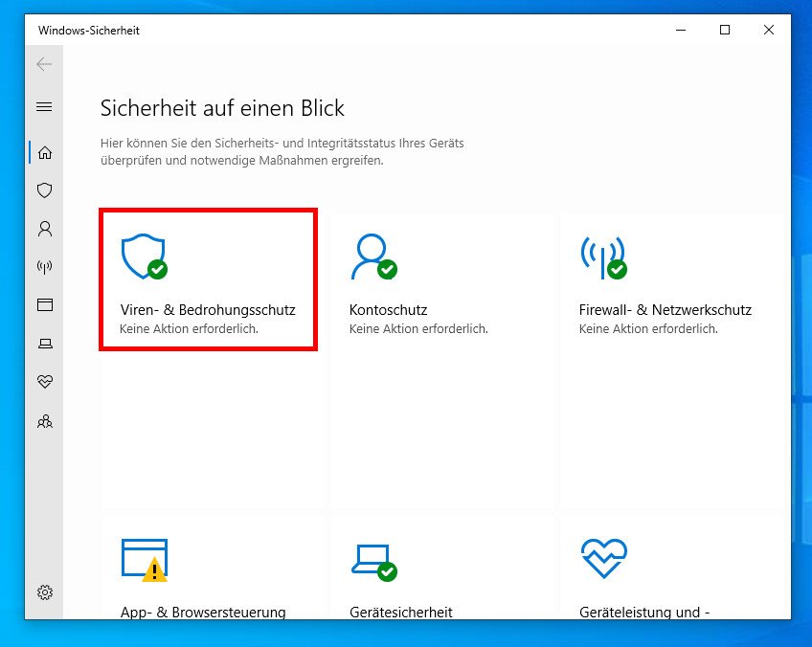Click 'Keine Aktion erforderlich.' under Viren- & Bedrohungsschutz

click(x=189, y=329)
